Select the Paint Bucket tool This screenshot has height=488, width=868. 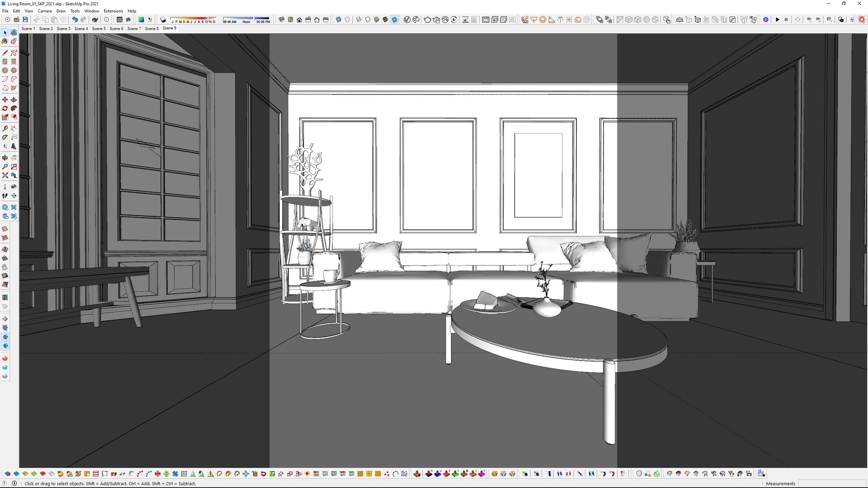(5, 41)
